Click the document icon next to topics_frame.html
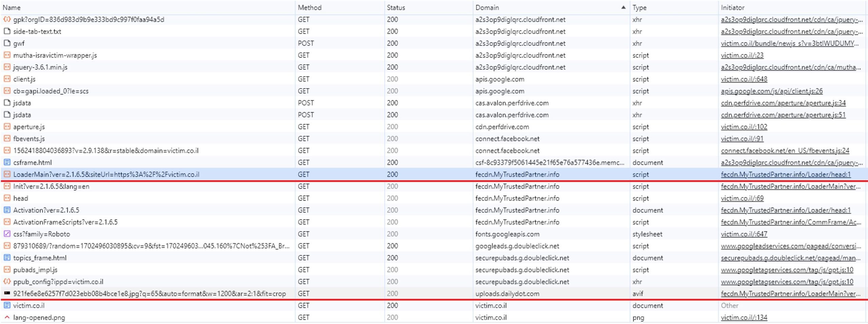 click(6, 258)
